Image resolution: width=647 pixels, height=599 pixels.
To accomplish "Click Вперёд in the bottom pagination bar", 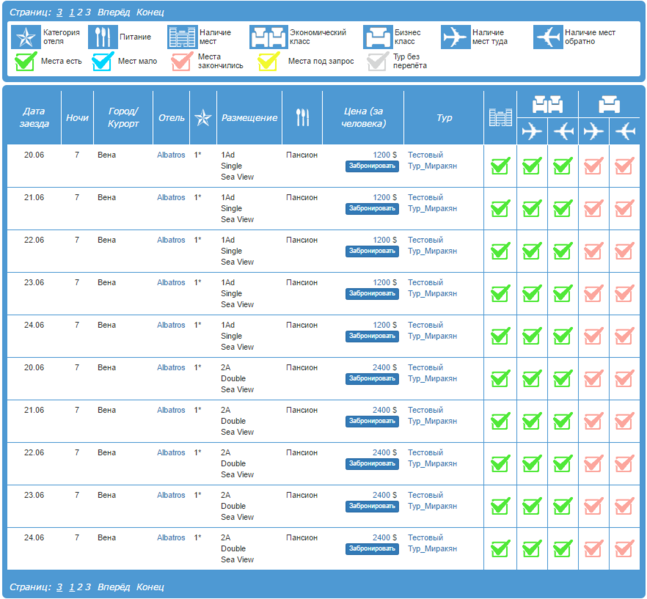I will pos(113,586).
